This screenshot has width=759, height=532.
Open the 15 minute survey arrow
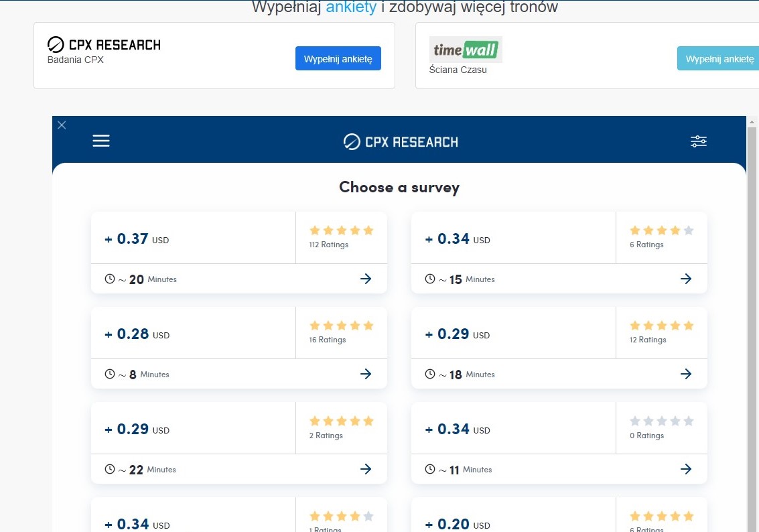(x=686, y=278)
